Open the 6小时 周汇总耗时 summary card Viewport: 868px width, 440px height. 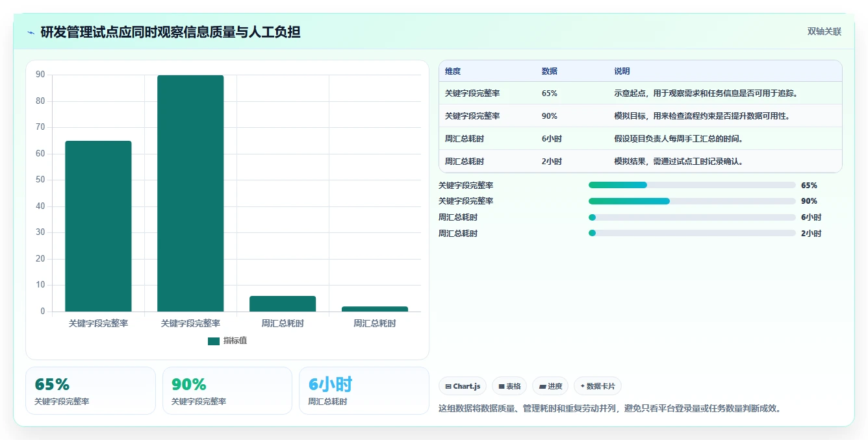(x=364, y=391)
